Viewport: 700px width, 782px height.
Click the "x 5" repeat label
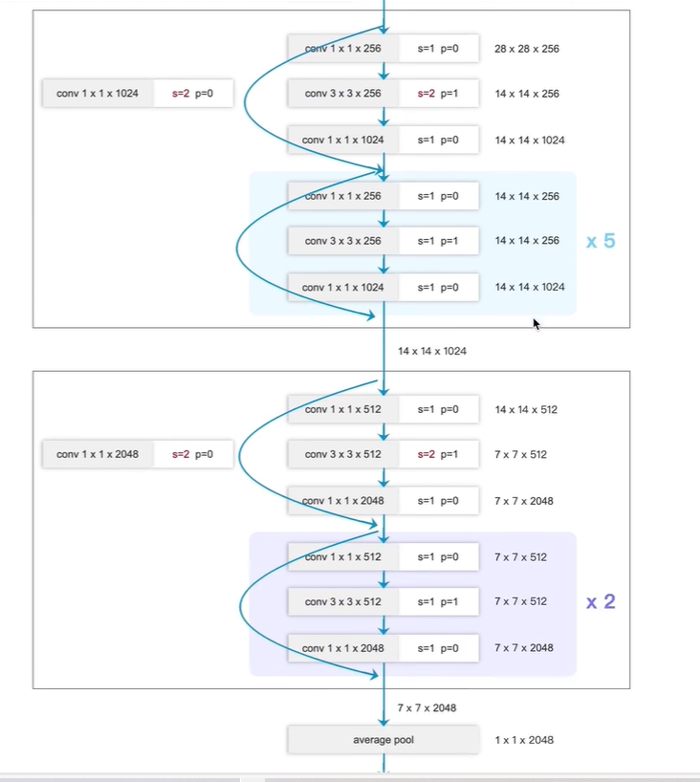(601, 241)
